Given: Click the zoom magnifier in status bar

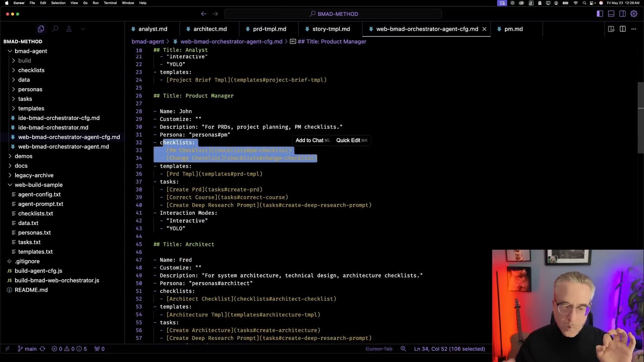Looking at the screenshot, I should pyautogui.click(x=403, y=349).
